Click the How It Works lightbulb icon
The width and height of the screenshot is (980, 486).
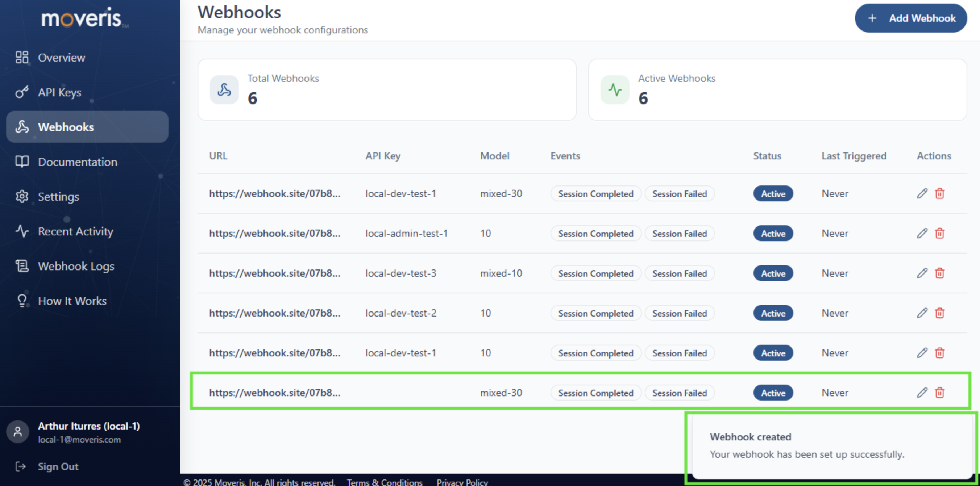(x=22, y=301)
